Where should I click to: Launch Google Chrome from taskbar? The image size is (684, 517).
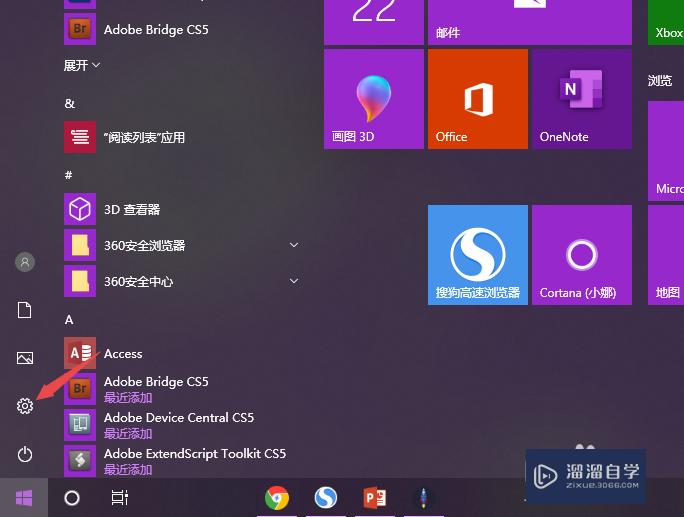277,497
